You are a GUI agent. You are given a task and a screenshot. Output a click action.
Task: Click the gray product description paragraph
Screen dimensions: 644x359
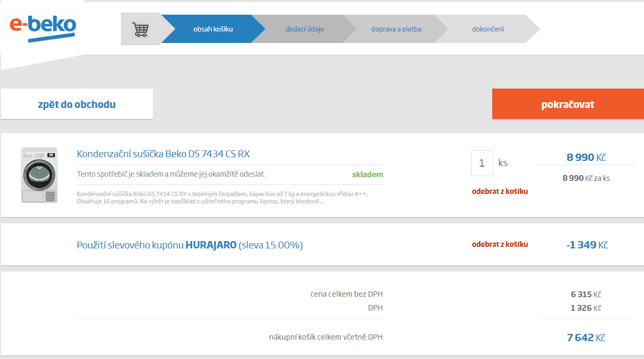coord(223,198)
